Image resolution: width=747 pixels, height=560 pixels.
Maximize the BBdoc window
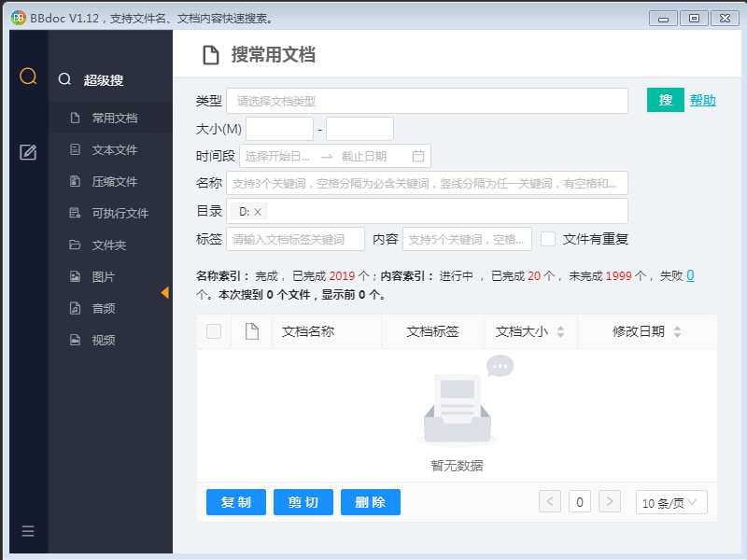click(694, 19)
